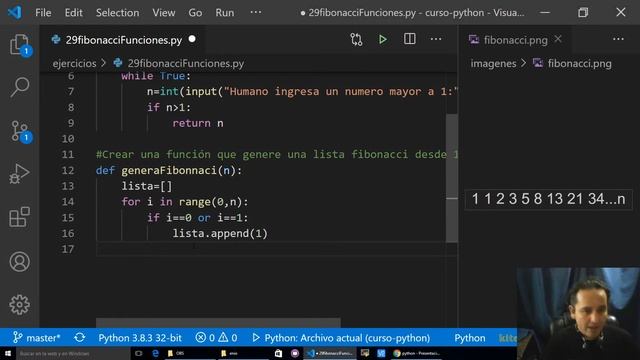
Task: Open Microsoft Edge from the taskbar
Action: coord(155,353)
